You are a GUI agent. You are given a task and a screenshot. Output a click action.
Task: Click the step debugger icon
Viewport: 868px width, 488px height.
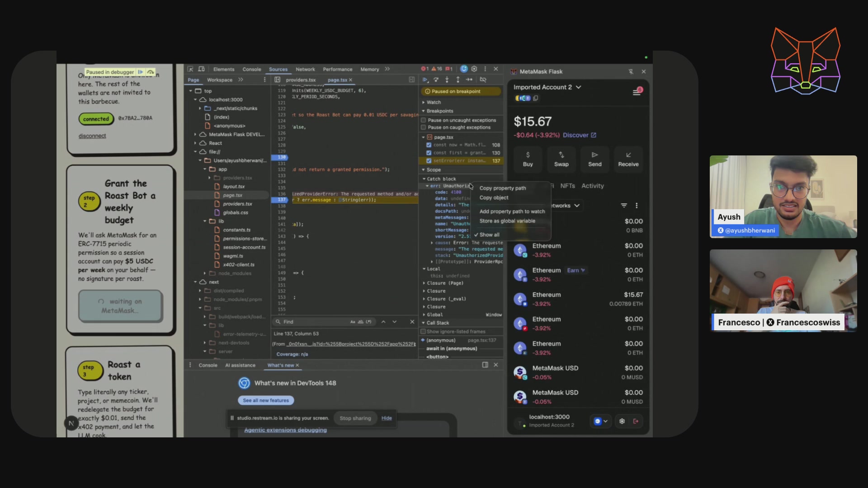(469, 80)
